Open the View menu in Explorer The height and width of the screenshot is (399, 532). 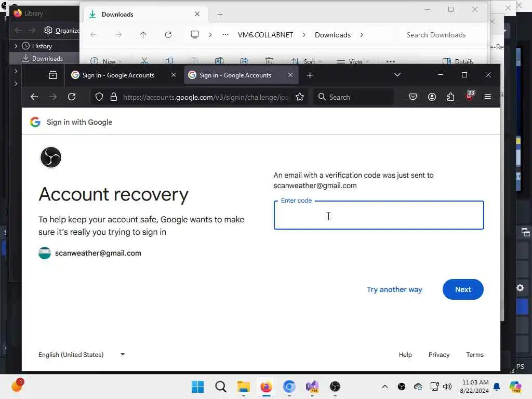353,61
